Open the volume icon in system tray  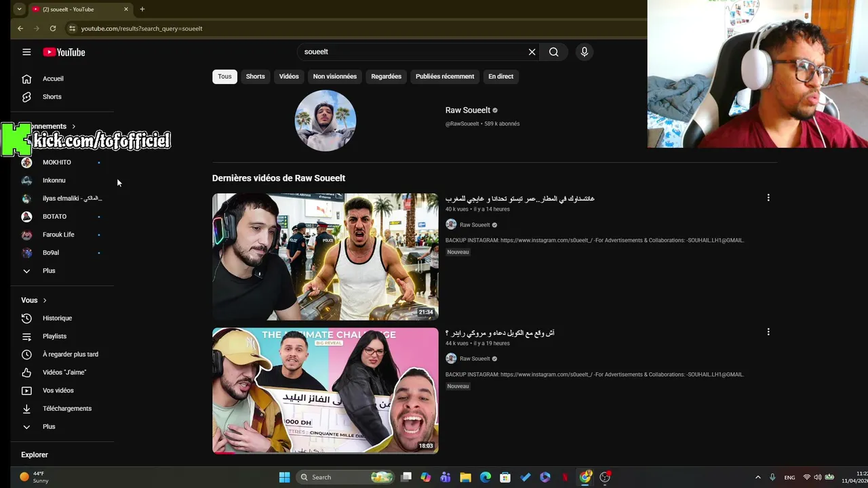pyautogui.click(x=817, y=477)
